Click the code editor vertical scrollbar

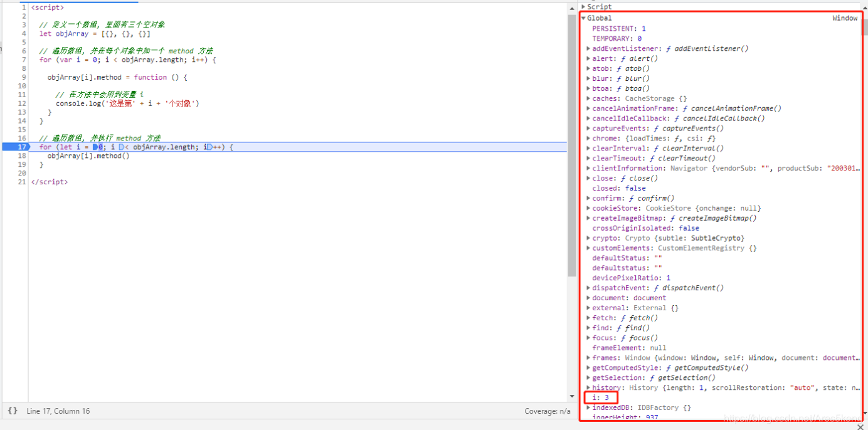tap(571, 144)
